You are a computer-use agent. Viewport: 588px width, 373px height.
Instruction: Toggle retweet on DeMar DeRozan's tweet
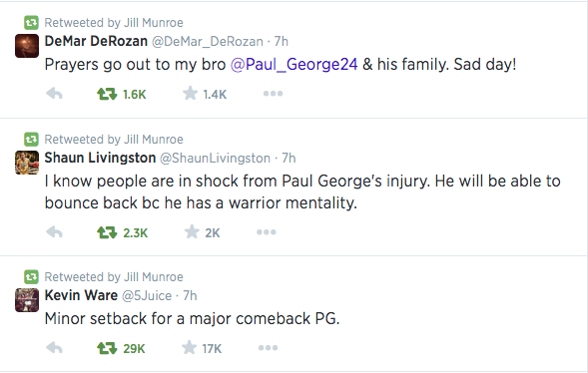pos(107,94)
